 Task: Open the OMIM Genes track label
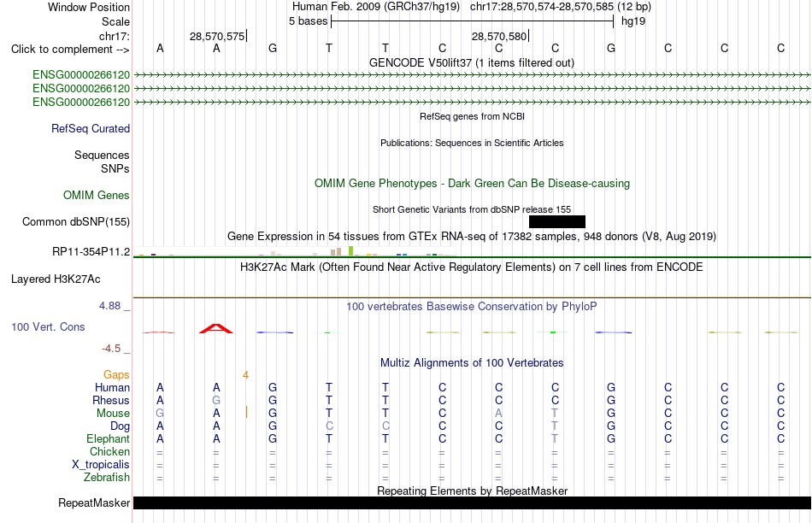click(97, 195)
